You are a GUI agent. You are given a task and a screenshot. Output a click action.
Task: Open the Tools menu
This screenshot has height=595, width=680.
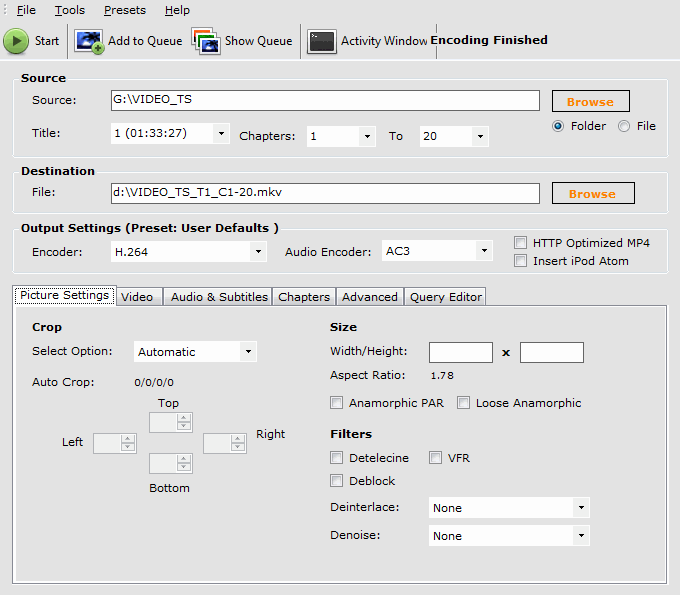tap(70, 10)
